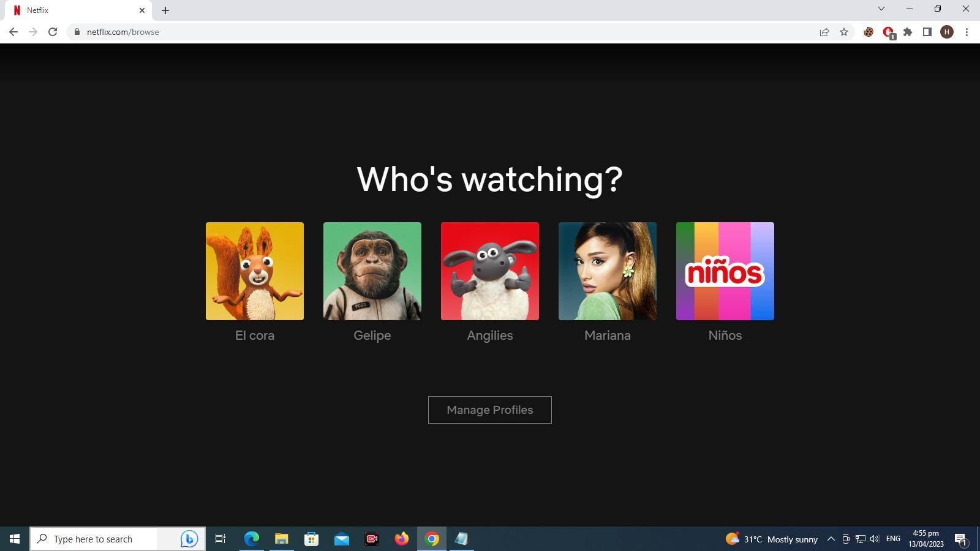Choose the Gelipe chimpanzee profile avatar
The width and height of the screenshot is (980, 551).
(372, 271)
